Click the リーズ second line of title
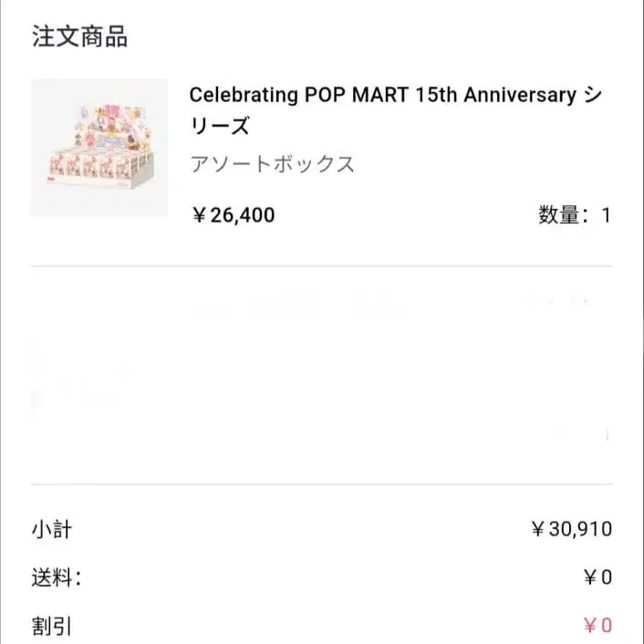The width and height of the screenshot is (644, 644). 220,126
